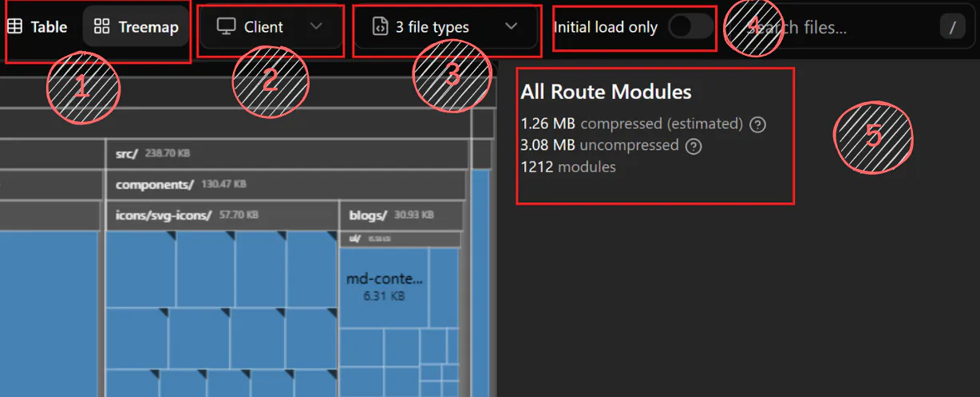The width and height of the screenshot is (980, 397).
Task: Click the 1212 modules count
Action: pos(568,167)
